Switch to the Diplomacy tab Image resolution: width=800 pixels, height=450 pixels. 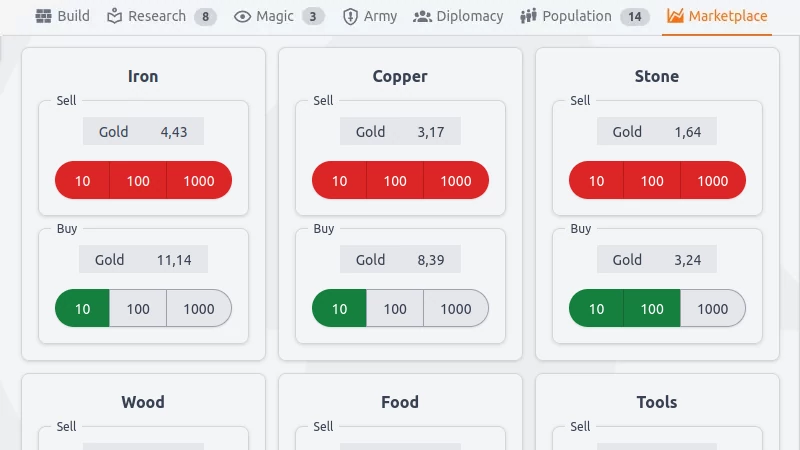click(458, 16)
